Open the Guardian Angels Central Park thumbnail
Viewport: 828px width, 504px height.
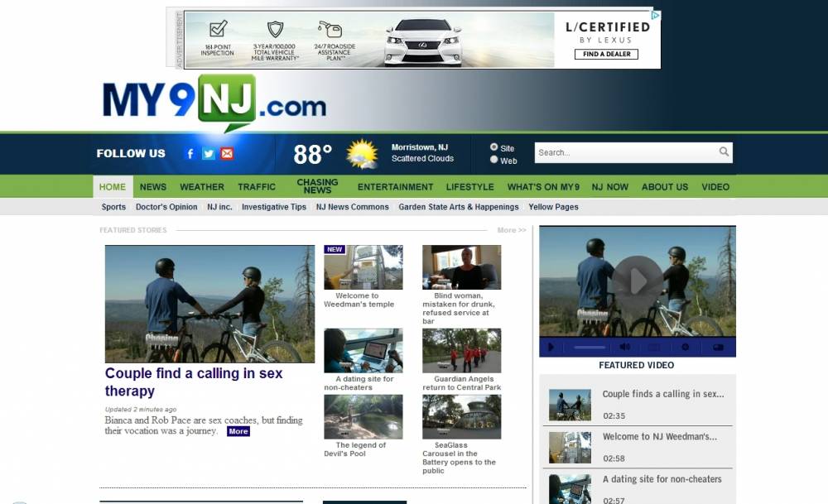pos(461,351)
